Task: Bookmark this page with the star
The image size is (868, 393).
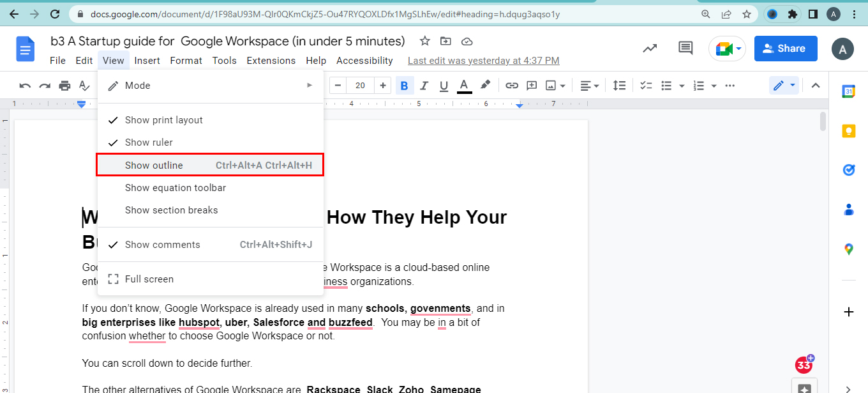Action: click(x=746, y=13)
